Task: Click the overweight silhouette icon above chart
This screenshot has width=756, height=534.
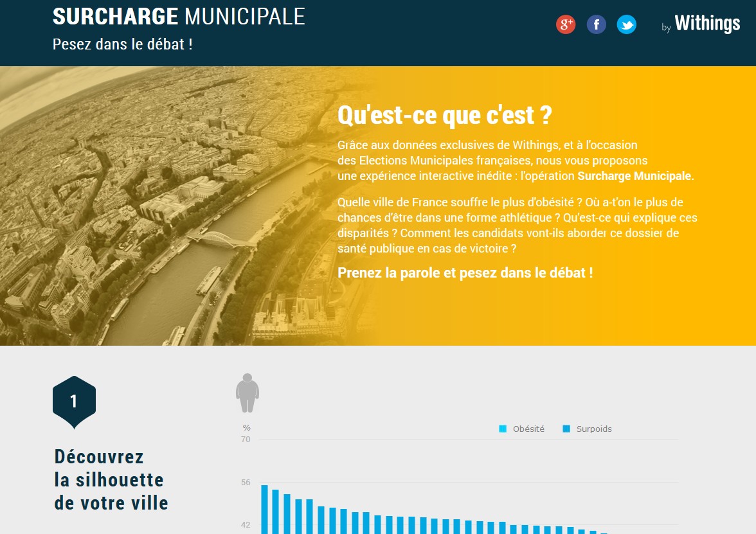Action: tap(248, 393)
